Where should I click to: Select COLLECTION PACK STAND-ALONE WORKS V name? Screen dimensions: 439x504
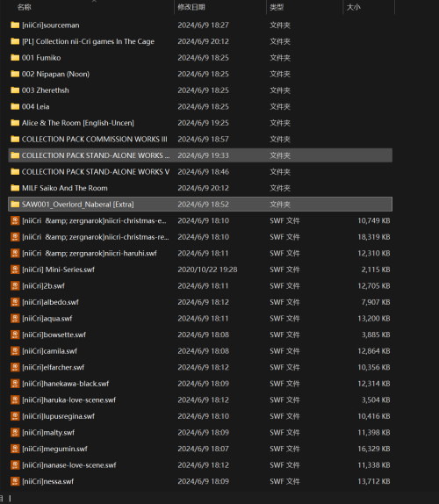coord(96,171)
